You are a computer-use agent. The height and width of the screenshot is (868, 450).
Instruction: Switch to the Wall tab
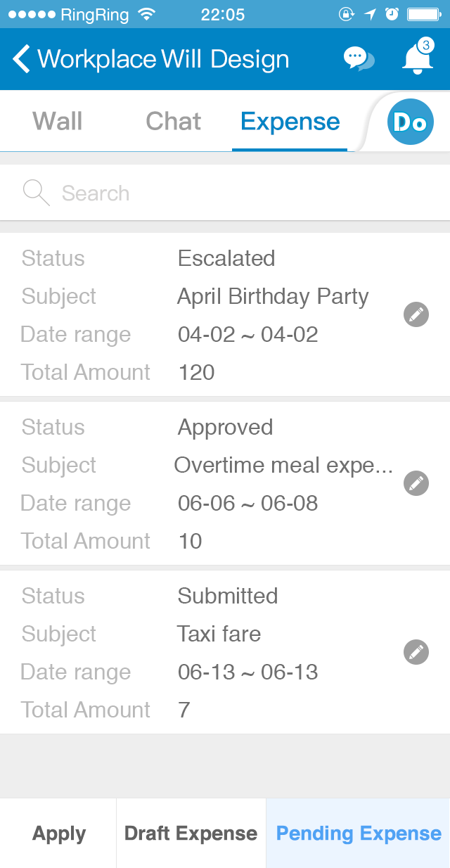click(58, 121)
